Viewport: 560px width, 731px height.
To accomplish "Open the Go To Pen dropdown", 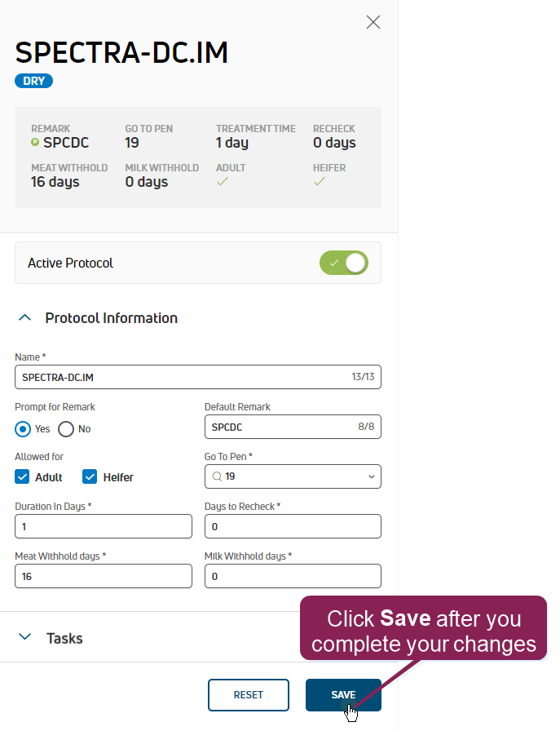I will [372, 476].
